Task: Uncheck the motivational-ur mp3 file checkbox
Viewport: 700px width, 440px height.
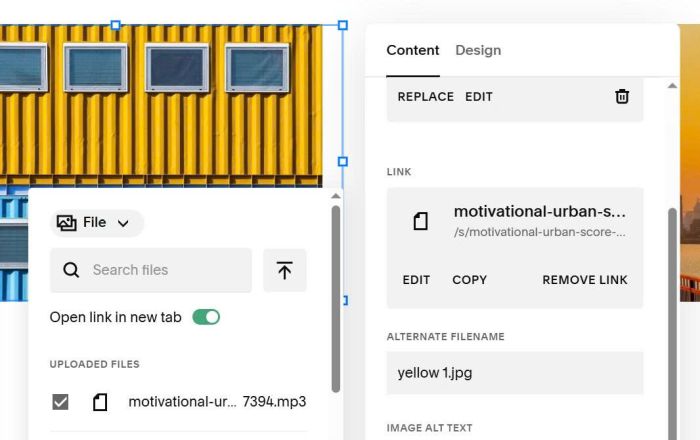Action: pos(61,402)
